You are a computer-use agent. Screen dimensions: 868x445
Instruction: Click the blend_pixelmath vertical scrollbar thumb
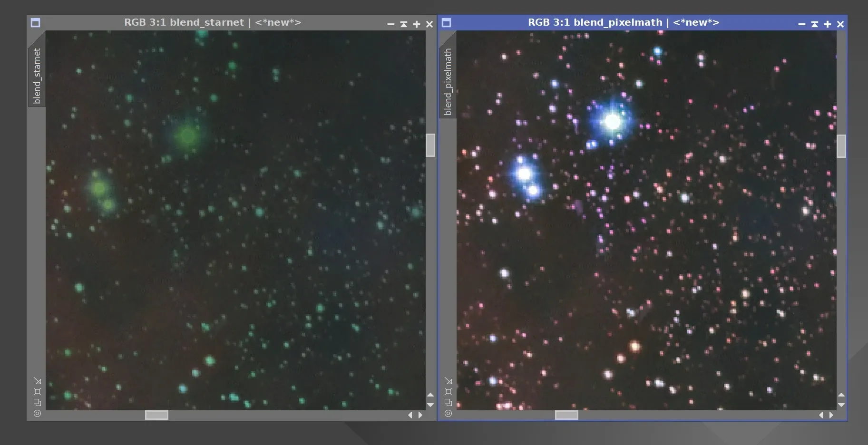point(841,146)
